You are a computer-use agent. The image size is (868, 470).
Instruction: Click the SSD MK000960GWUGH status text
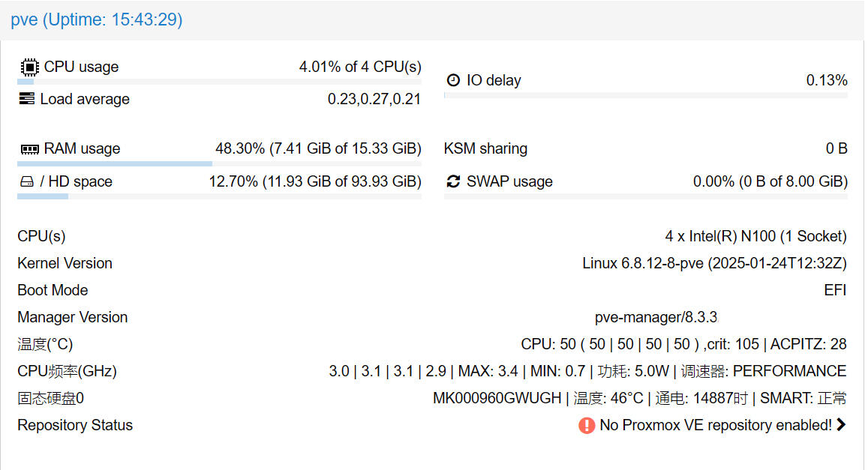[639, 398]
